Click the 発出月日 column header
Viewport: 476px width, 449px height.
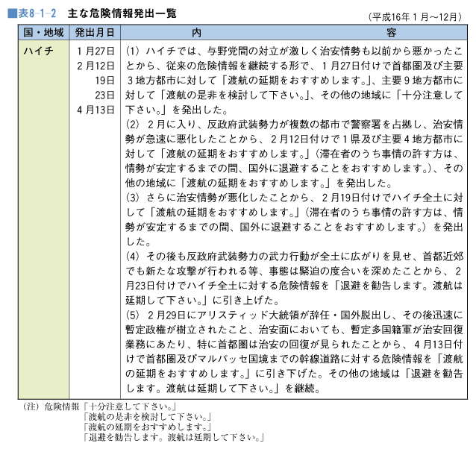[x=95, y=33]
